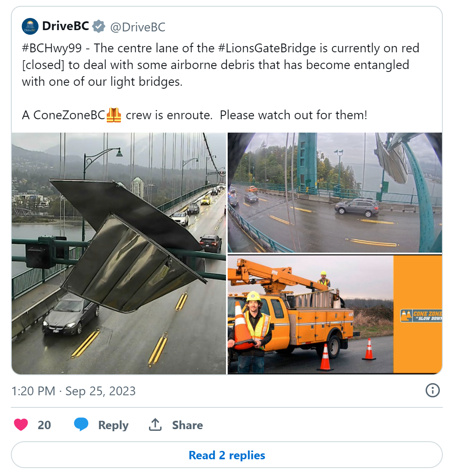Open the tweet timestamp 1:20 PM
Image resolution: width=452 pixels, height=476 pixels.
pyautogui.click(x=33, y=391)
